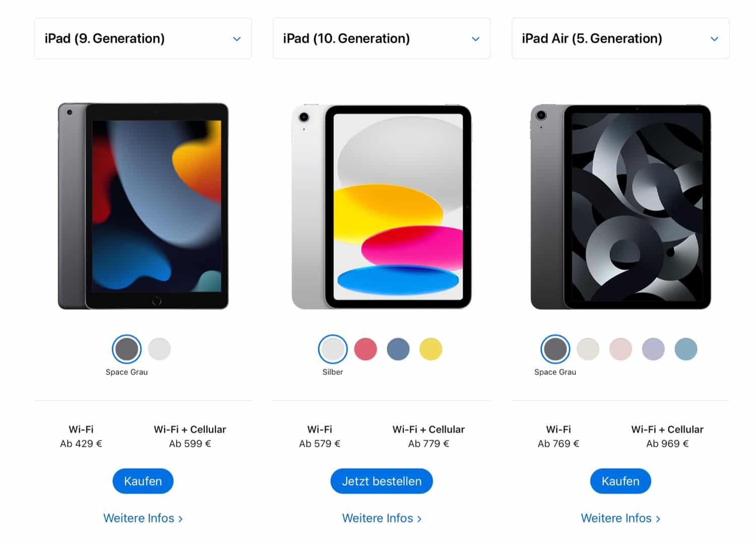Image resolution: width=756 pixels, height=546 pixels.
Task: Click the Jetzt bestellen button
Action: (x=382, y=481)
